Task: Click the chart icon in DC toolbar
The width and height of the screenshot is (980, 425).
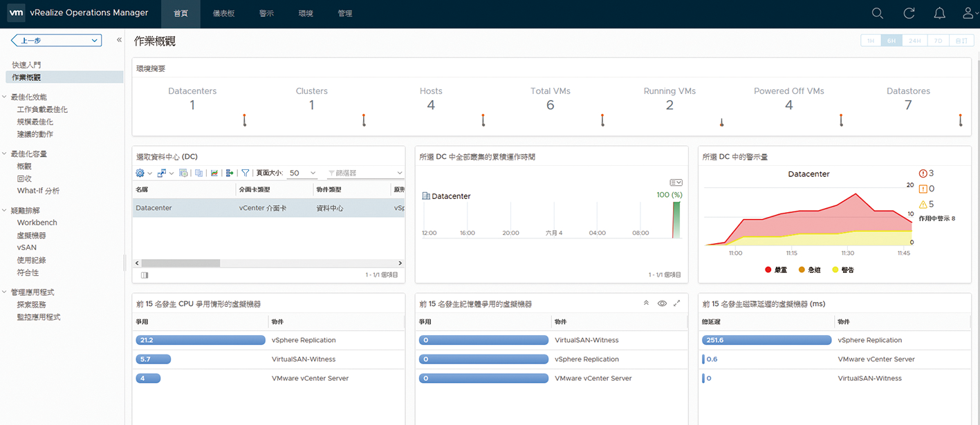Action: (214, 173)
